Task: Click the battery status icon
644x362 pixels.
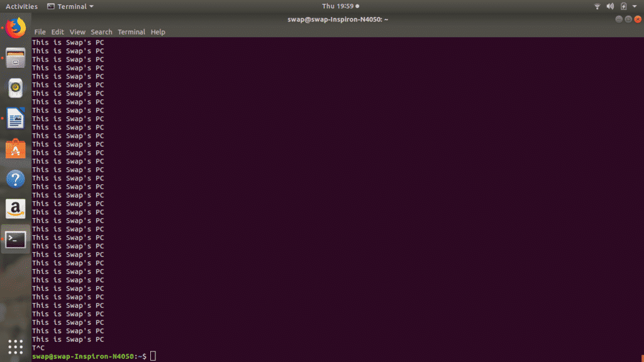Action: coord(623,6)
